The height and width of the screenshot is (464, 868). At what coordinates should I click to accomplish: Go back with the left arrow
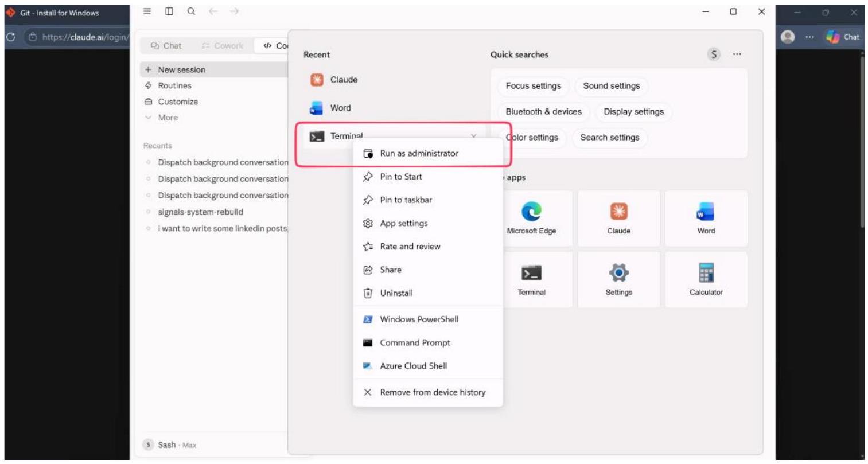click(x=213, y=11)
